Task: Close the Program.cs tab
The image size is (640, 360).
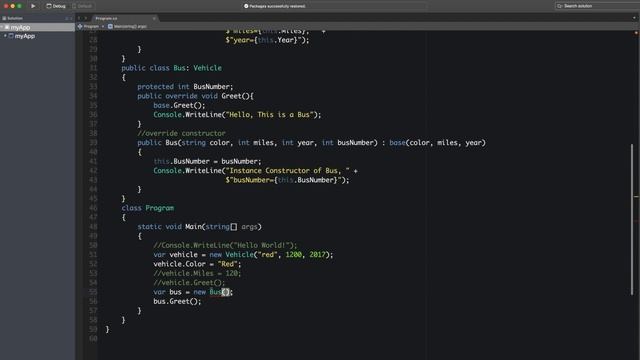Action: [x=154, y=18]
